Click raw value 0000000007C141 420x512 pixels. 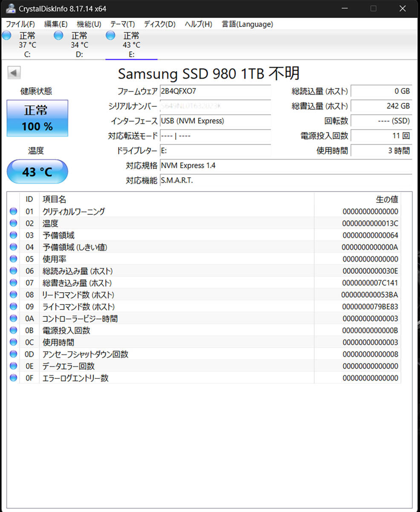pos(370,283)
